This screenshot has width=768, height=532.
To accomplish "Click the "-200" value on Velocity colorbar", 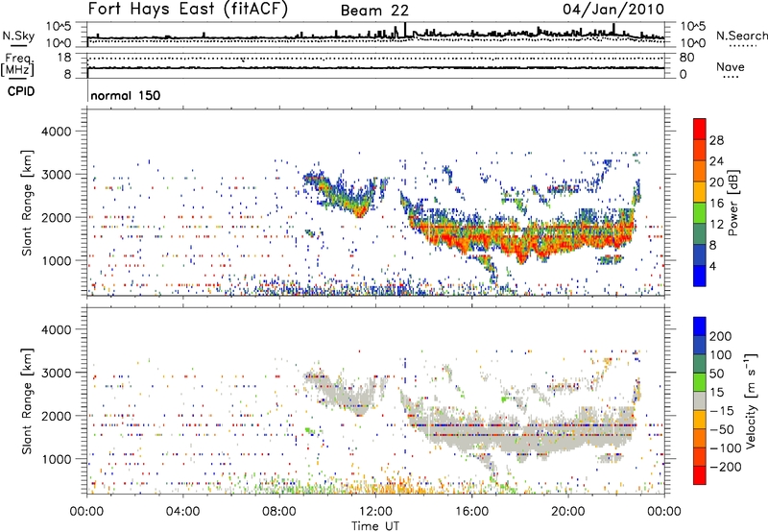I will click(x=726, y=467).
